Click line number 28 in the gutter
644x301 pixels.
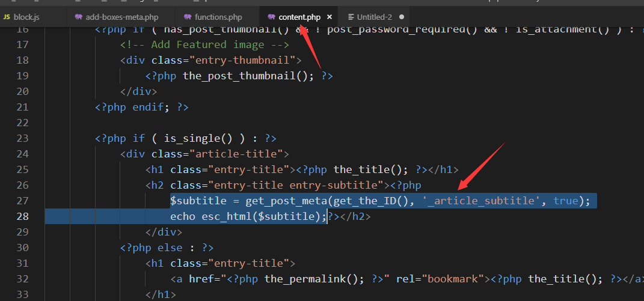click(22, 216)
